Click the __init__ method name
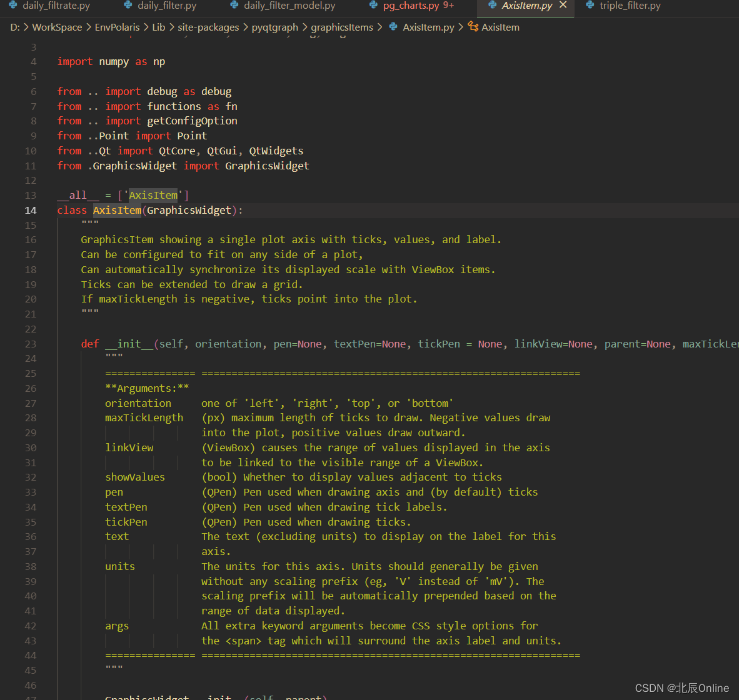This screenshot has width=739, height=700. [129, 344]
